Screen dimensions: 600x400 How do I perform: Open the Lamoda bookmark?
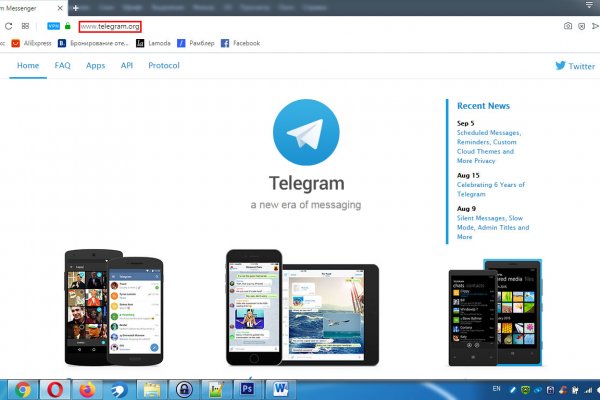coord(153,43)
